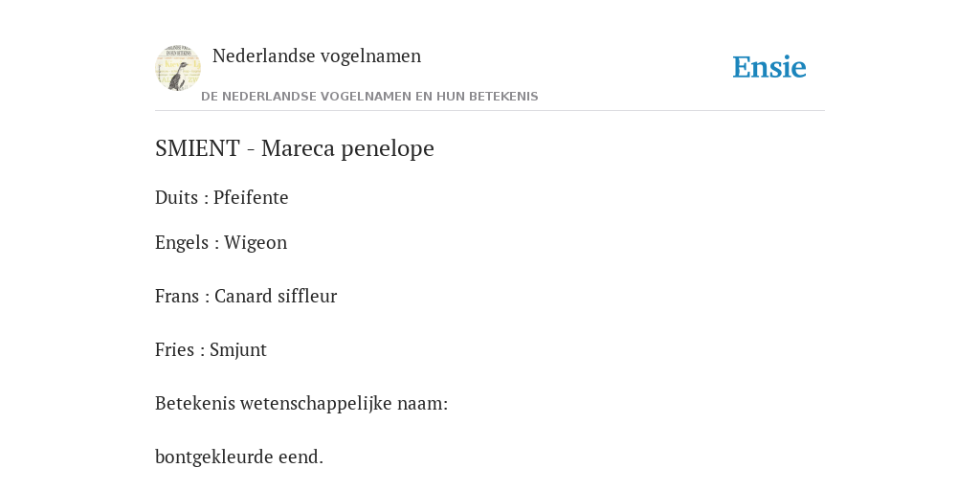Click the Nederlandse vogelnamen bird avatar
980x490 pixels.
[177, 68]
